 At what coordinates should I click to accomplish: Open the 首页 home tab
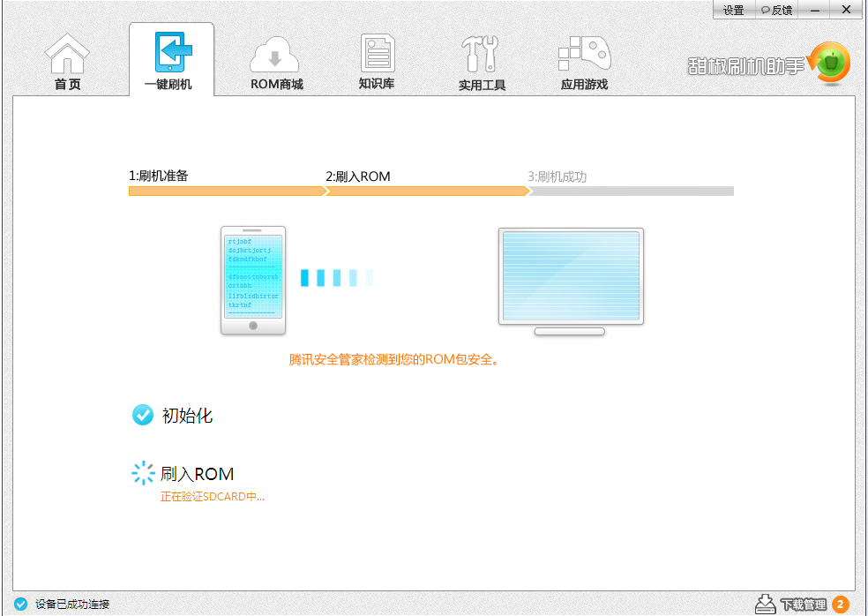point(67,62)
